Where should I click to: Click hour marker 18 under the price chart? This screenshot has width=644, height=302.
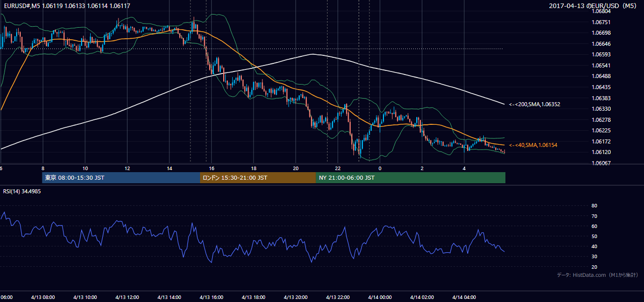(x=253, y=169)
